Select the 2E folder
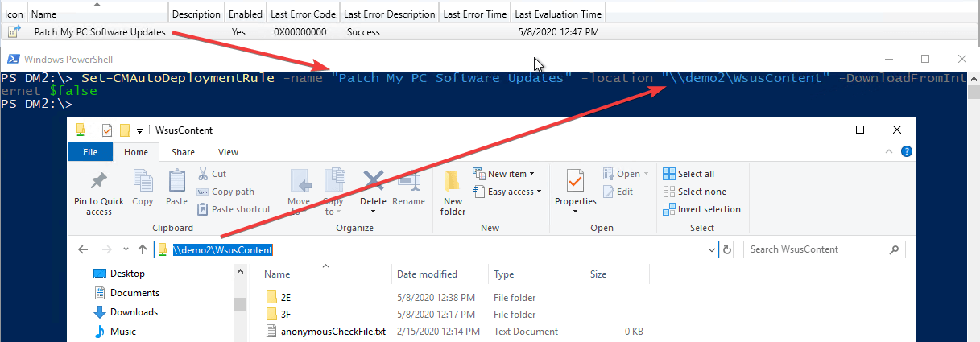 point(286,297)
